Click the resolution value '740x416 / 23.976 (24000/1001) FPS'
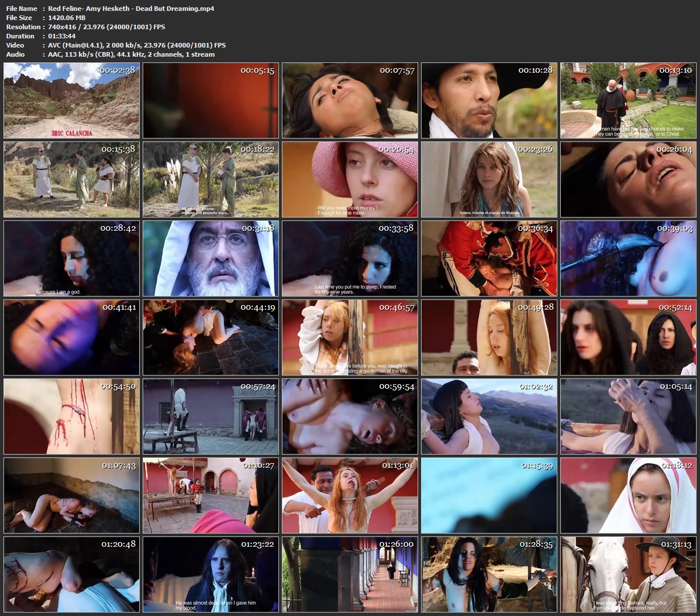700x616 pixels. 107,27
